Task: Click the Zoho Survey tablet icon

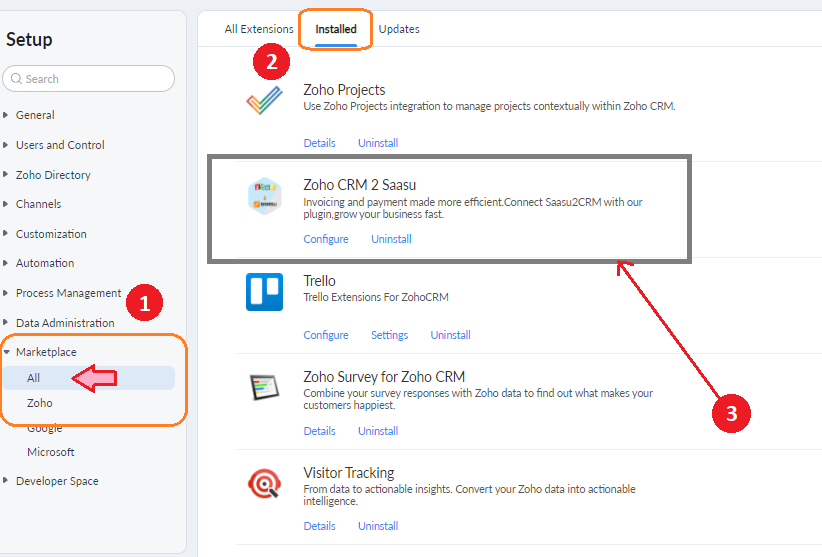Action: tap(264, 387)
